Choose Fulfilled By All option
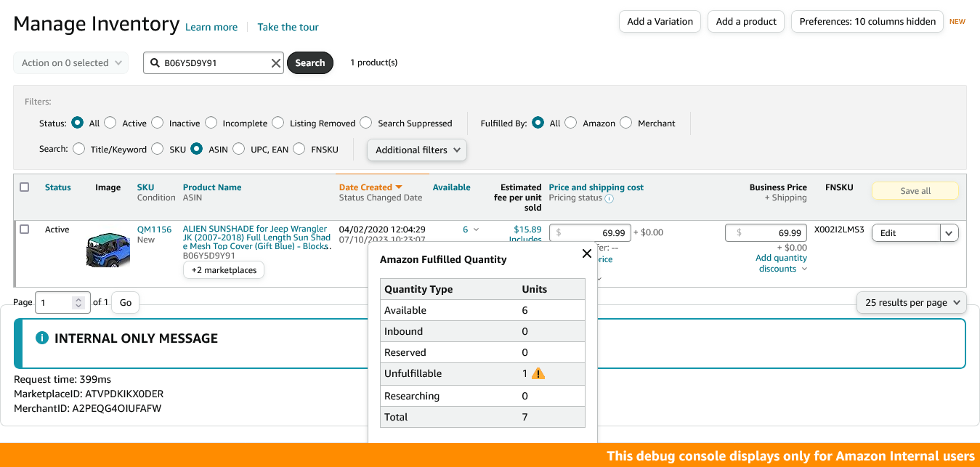The height and width of the screenshot is (467, 980). [x=538, y=123]
